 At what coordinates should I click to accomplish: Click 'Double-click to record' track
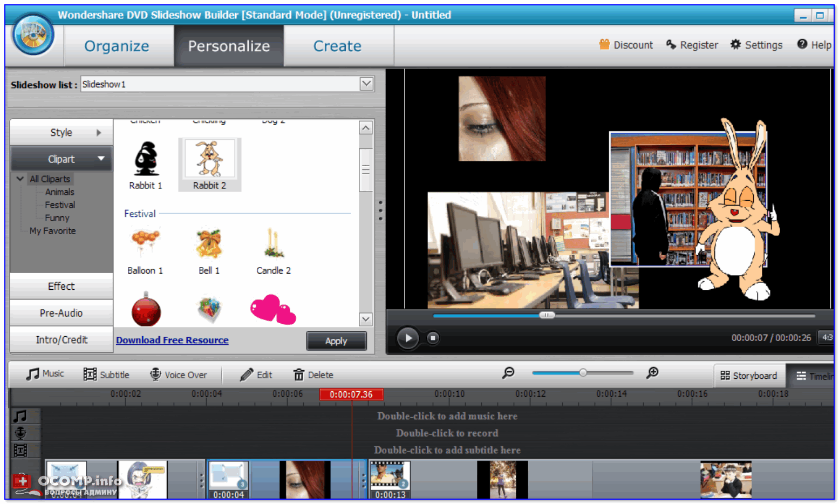(x=447, y=433)
